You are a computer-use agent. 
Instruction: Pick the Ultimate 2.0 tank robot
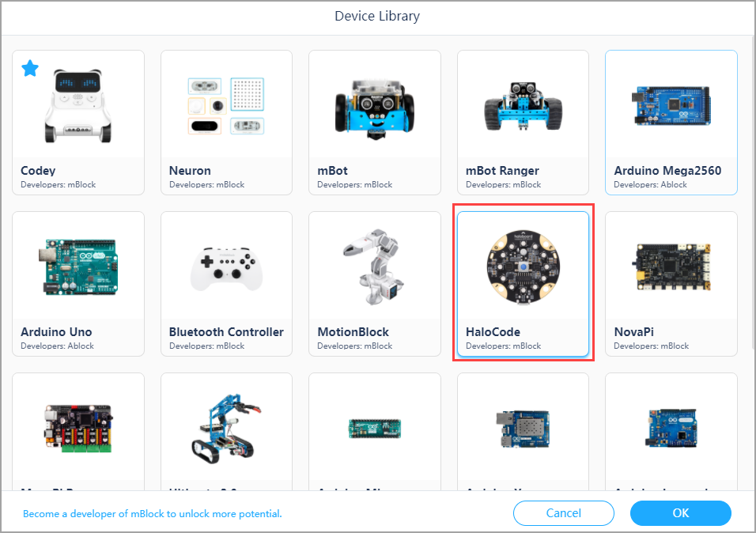click(x=227, y=433)
